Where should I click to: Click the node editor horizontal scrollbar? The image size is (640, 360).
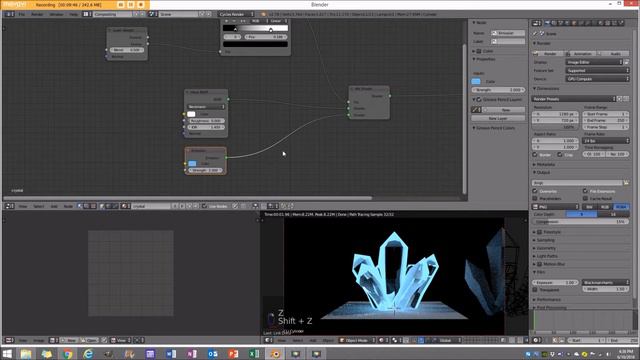point(188,198)
